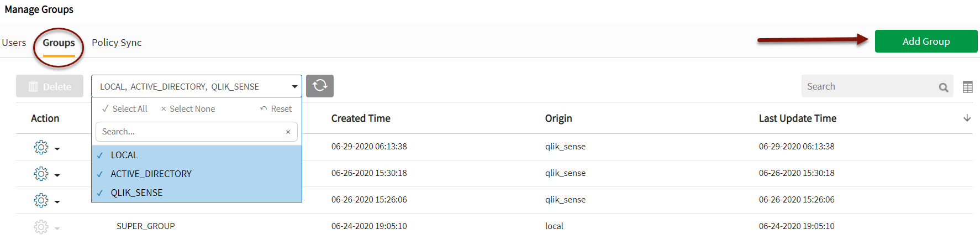
Task: Expand action menu arrow in first row
Action: (x=57, y=149)
